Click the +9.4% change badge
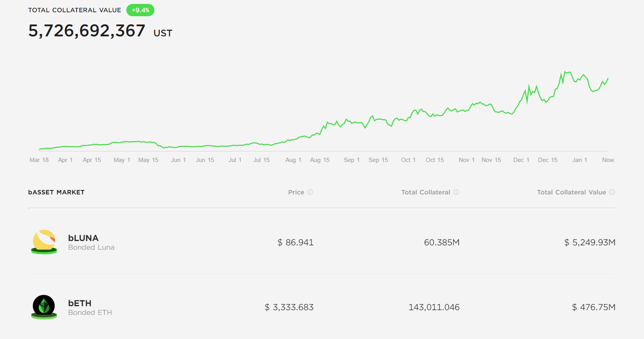This screenshot has height=339, width=644. click(x=140, y=10)
